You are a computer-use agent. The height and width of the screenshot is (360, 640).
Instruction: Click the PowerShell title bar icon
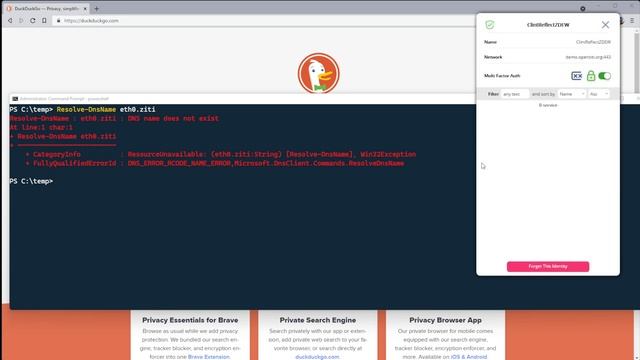point(15,99)
